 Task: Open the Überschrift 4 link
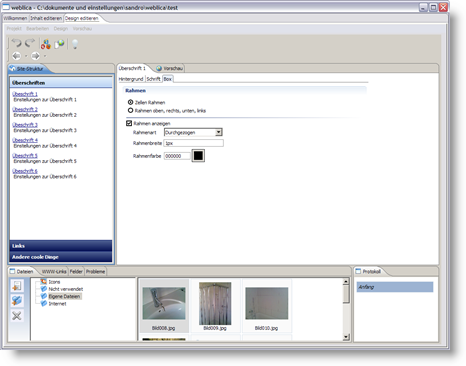(25, 140)
